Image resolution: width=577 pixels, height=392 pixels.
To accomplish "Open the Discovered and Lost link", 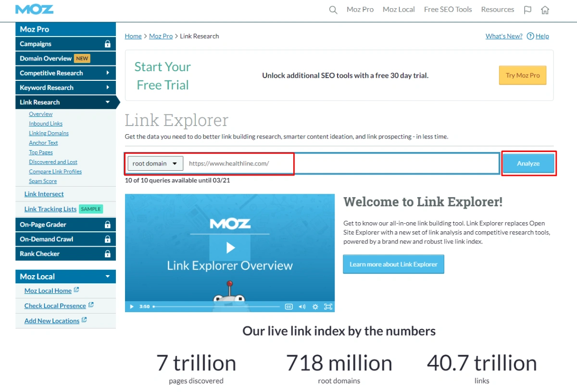I will [53, 162].
